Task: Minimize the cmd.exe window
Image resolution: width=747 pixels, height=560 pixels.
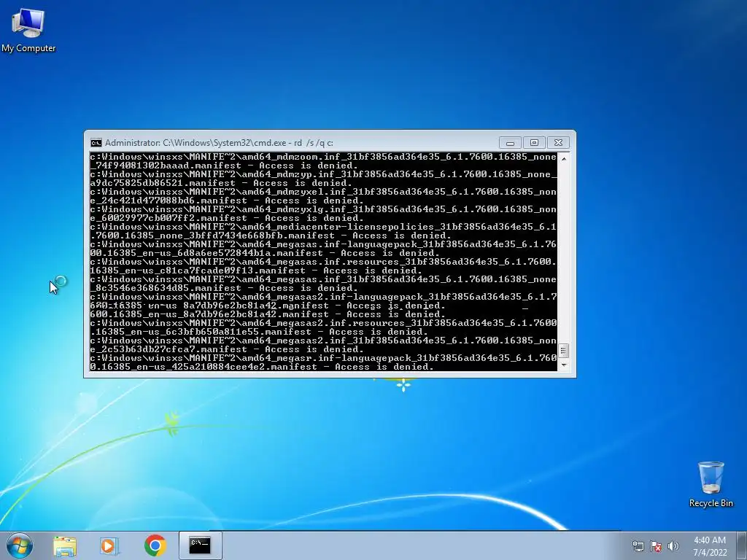Action: click(510, 143)
